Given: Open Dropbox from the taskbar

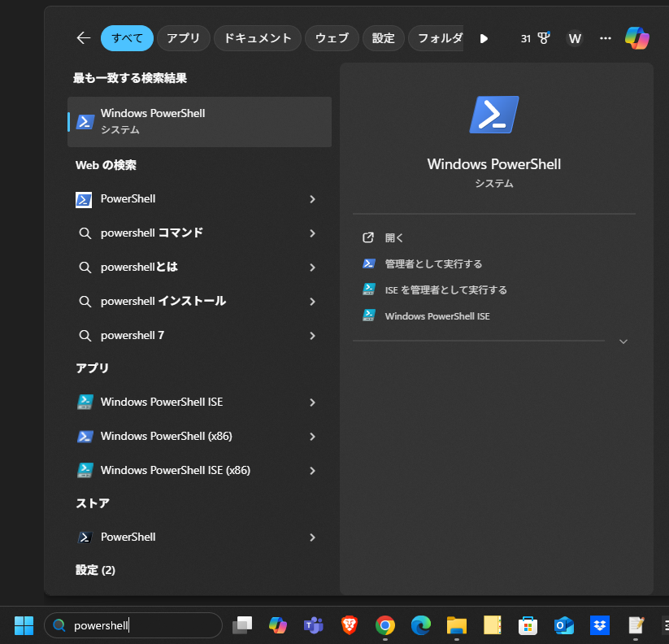Looking at the screenshot, I should pos(599,625).
